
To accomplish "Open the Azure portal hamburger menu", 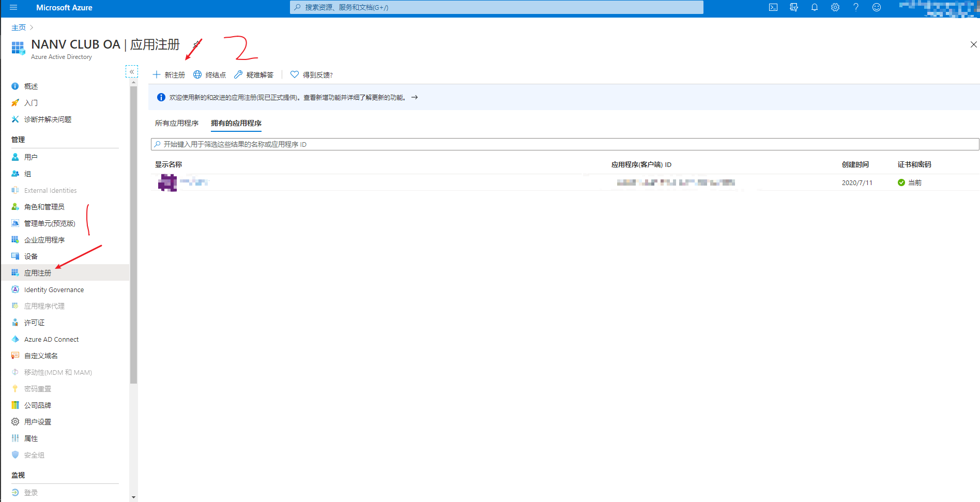I will [x=13, y=7].
